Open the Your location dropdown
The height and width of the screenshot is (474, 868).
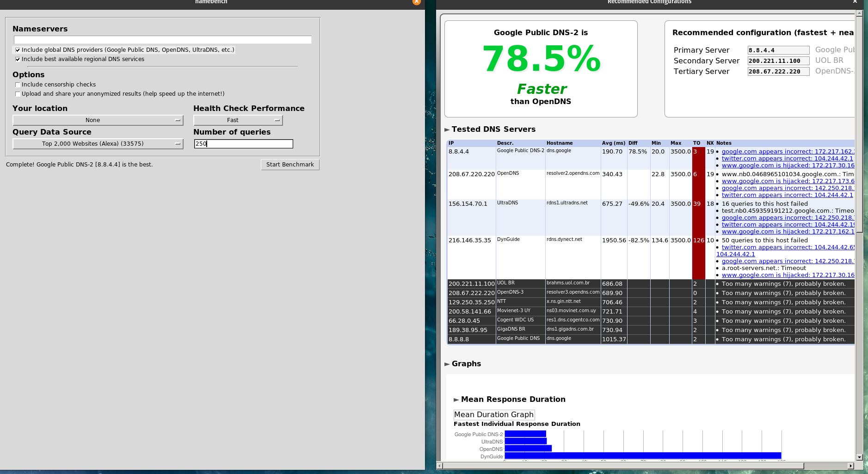pos(98,120)
